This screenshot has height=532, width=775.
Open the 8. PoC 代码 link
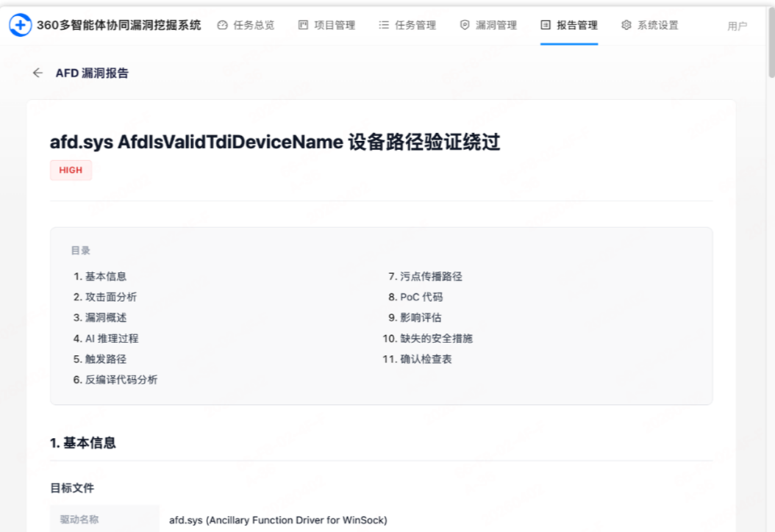coord(415,297)
